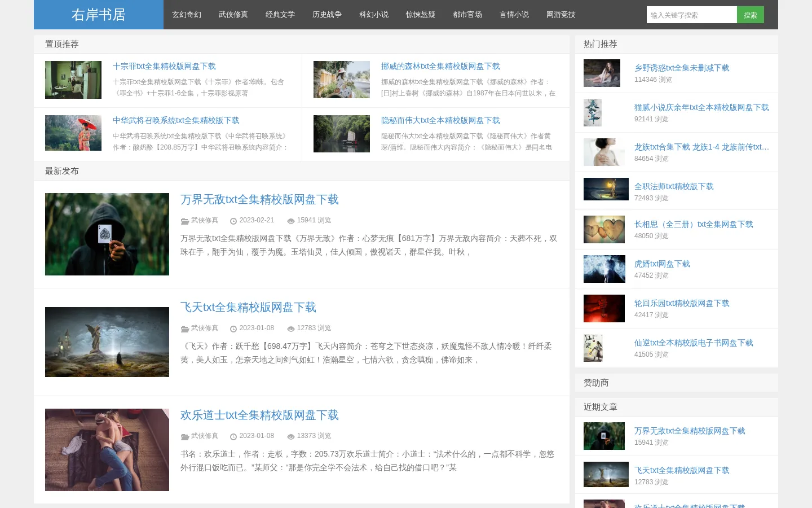This screenshot has height=508, width=812.
Task: Click the red umbrella 中华武将 thumbnail
Action: 73,133
